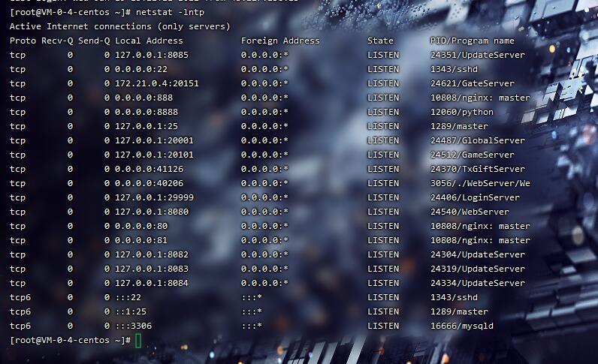The height and width of the screenshot is (364, 598).
Task: Click the 24621/GateServer process entry
Action: (x=472, y=83)
